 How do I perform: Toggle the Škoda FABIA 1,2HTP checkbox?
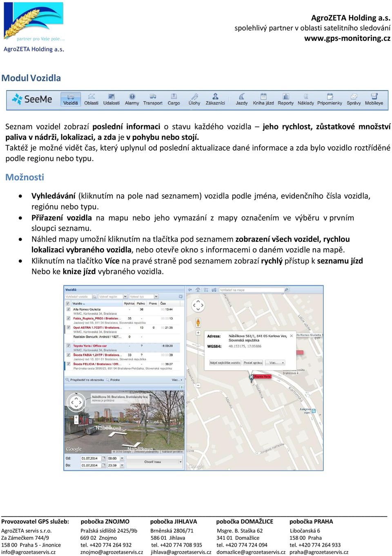[68, 355]
